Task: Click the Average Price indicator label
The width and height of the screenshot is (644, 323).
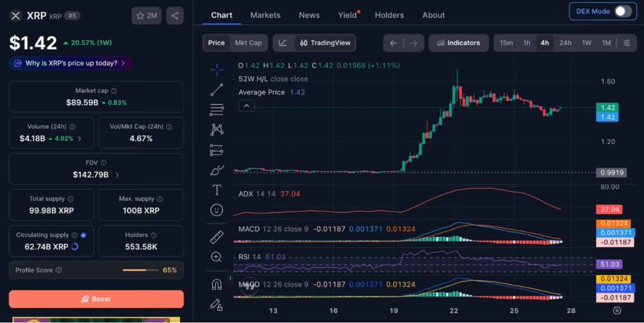Action: [x=262, y=92]
